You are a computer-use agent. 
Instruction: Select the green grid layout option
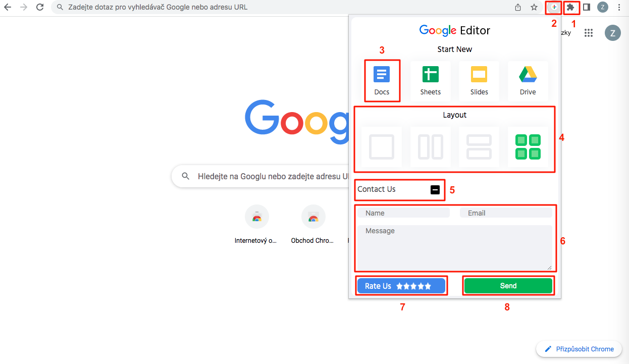pos(527,147)
